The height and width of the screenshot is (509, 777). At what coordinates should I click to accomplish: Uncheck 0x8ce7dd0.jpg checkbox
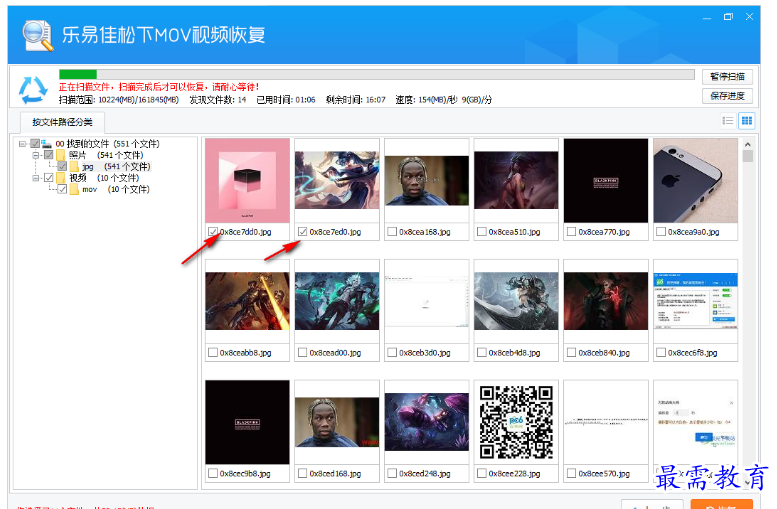[x=213, y=231]
